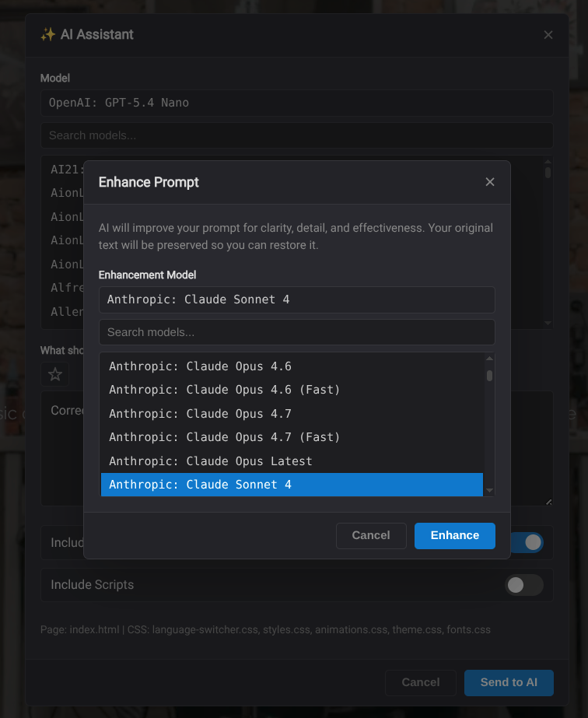Select Anthropic: Claude Opus 4.7 (Fast)
Viewport: 588px width, 718px height.
point(292,437)
